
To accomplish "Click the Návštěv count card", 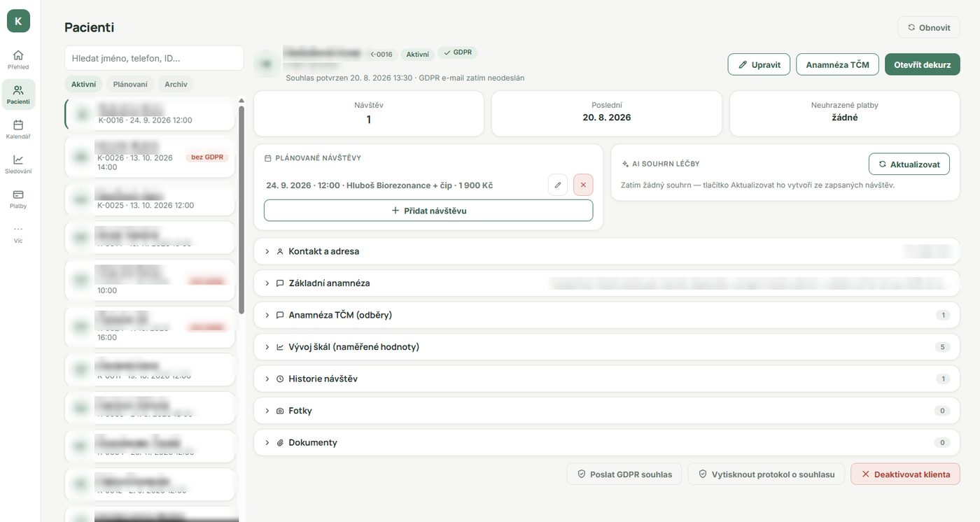I will pyautogui.click(x=369, y=113).
